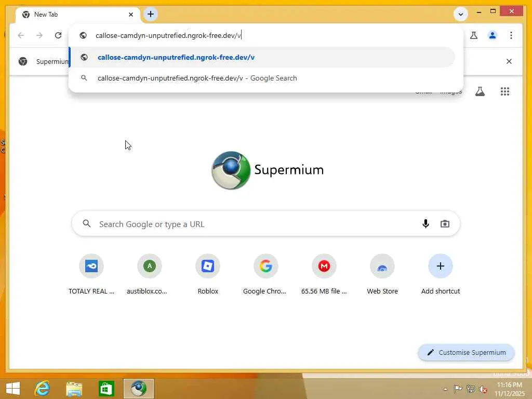Select the callose-camdyn-unputrefied.ngrok-free.dev/v URL suggestion
The height and width of the screenshot is (399, 532).
coord(262,57)
